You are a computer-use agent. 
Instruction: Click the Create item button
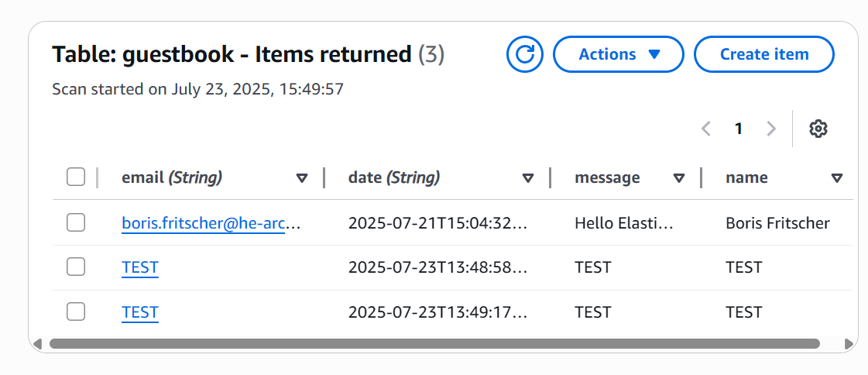[763, 54]
